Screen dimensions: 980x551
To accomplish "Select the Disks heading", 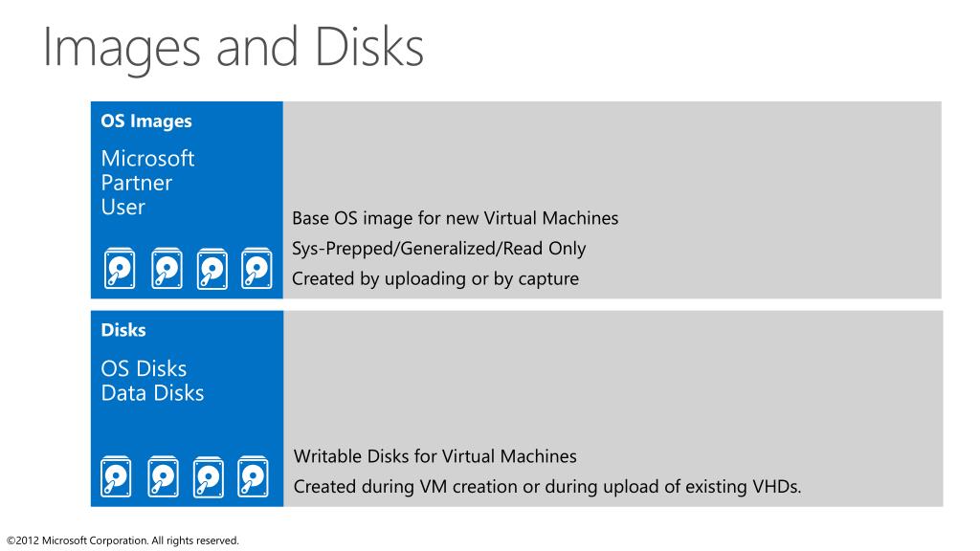I will click(x=123, y=330).
